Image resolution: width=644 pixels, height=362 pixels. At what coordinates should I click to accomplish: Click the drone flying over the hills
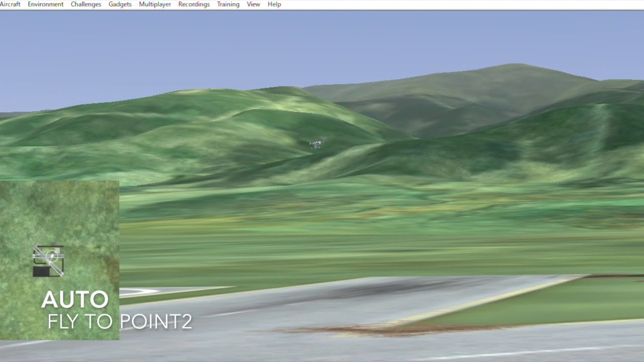point(316,144)
